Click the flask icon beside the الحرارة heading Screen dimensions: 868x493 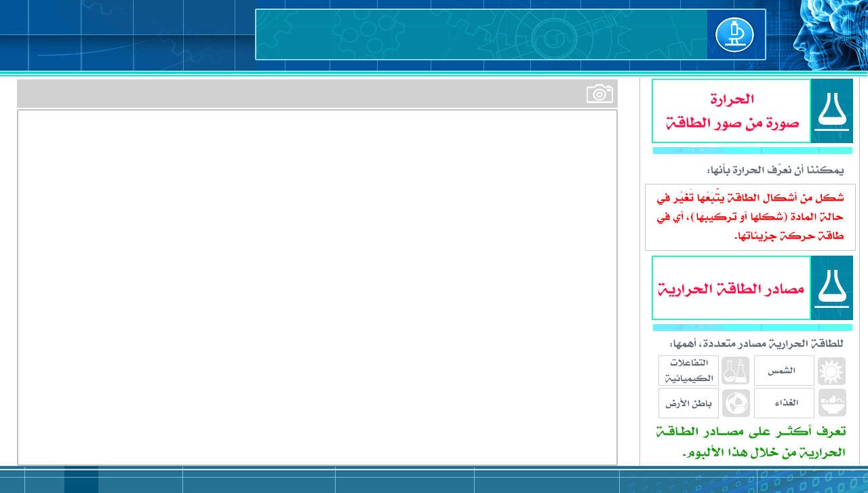tap(832, 111)
